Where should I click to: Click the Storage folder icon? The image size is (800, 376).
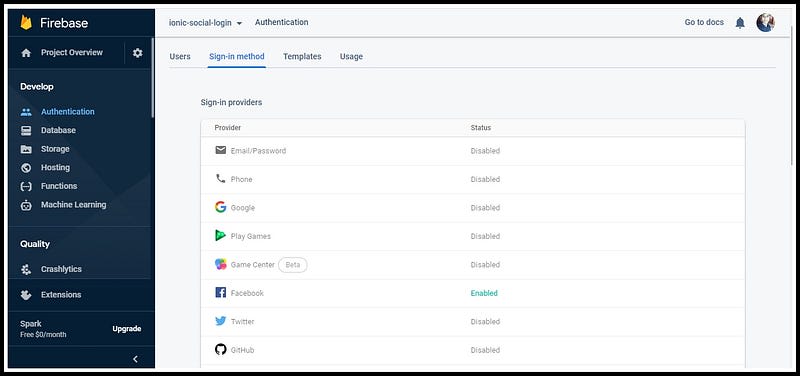tap(26, 149)
